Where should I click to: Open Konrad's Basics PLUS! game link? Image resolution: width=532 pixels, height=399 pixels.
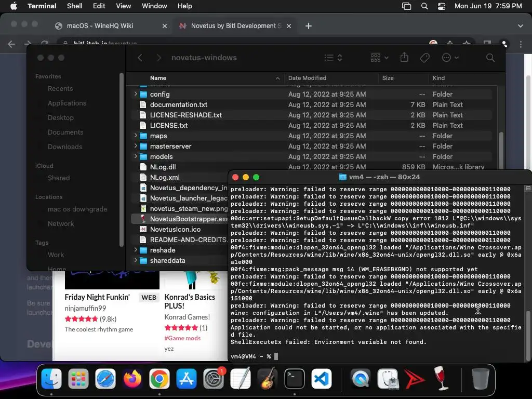[189, 301]
